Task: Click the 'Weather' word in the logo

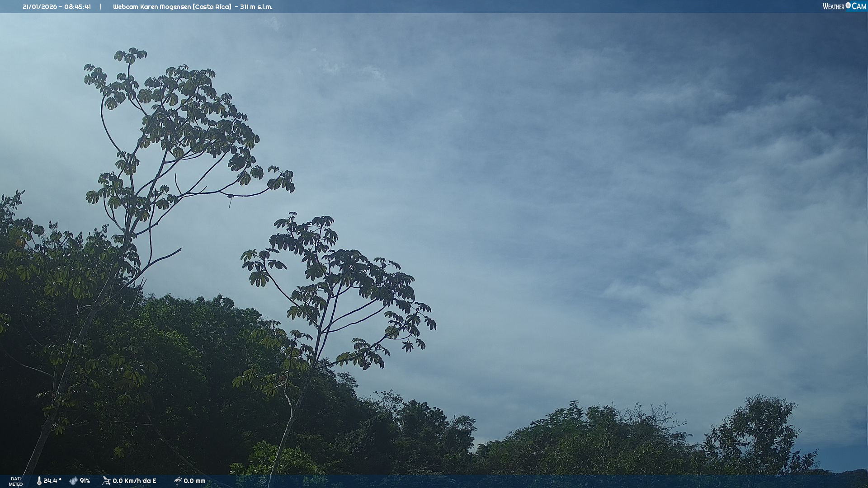Action: [833, 7]
